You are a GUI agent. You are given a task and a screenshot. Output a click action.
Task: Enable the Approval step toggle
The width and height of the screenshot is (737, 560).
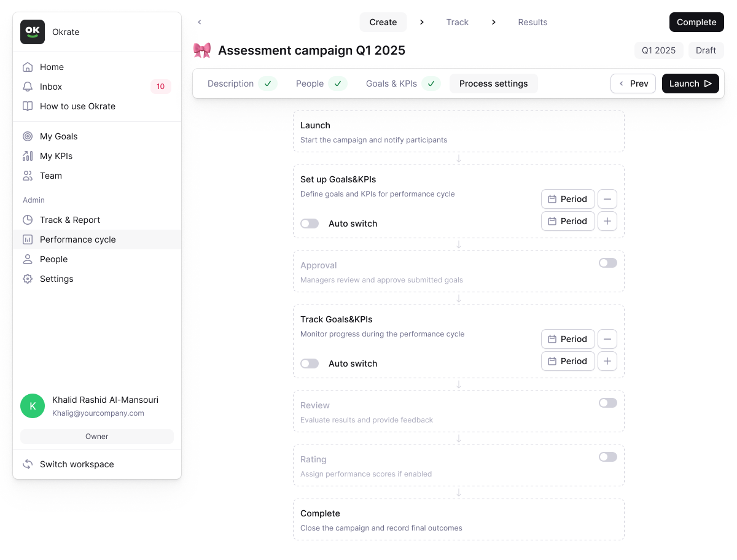(x=608, y=263)
